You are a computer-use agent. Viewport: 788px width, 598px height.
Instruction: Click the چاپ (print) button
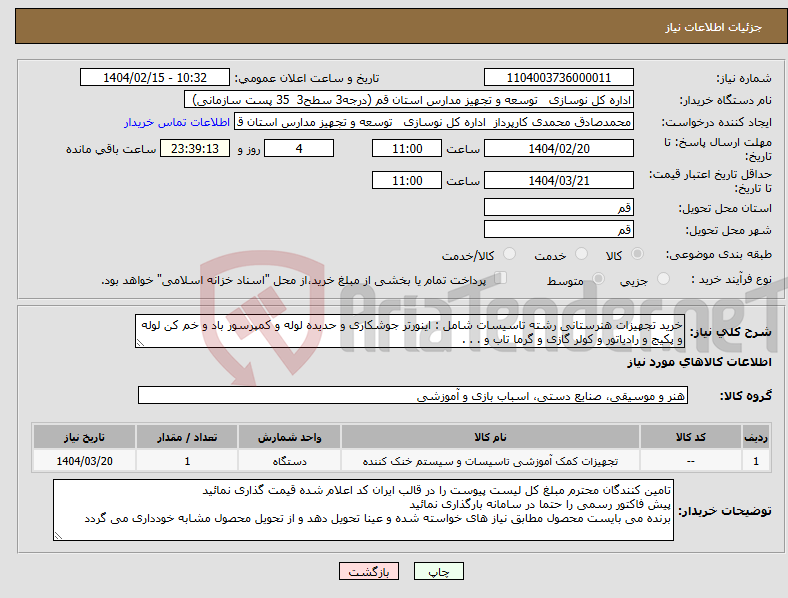coord(438,571)
